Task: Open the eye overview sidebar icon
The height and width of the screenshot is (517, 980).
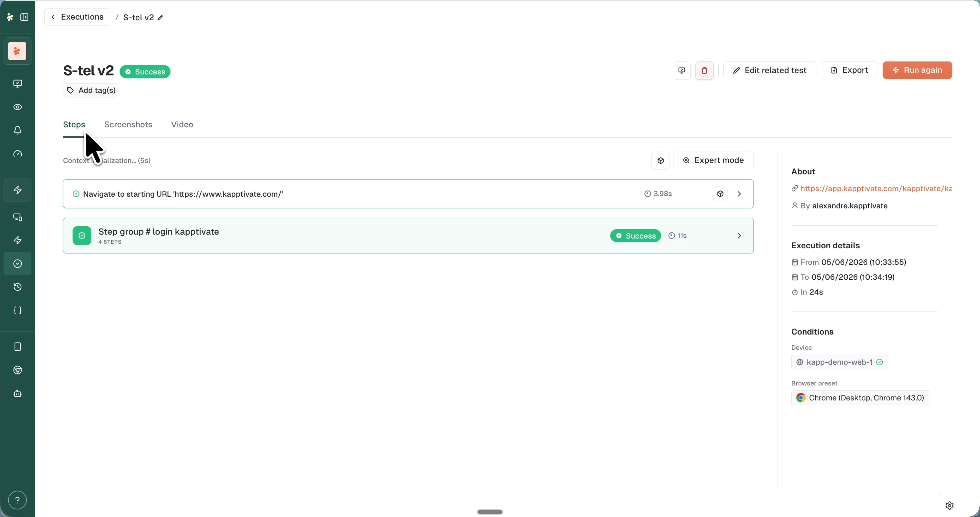Action: (x=18, y=107)
